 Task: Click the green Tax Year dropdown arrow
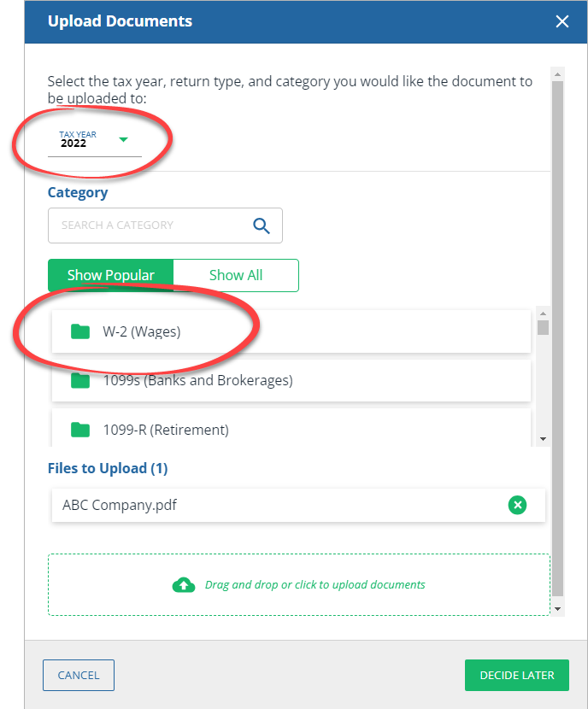click(x=122, y=139)
